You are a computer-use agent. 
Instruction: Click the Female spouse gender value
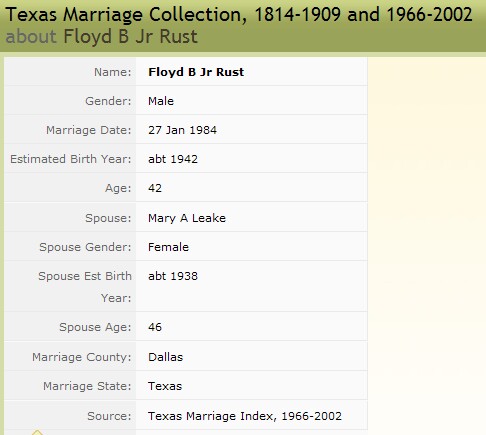pyautogui.click(x=168, y=247)
